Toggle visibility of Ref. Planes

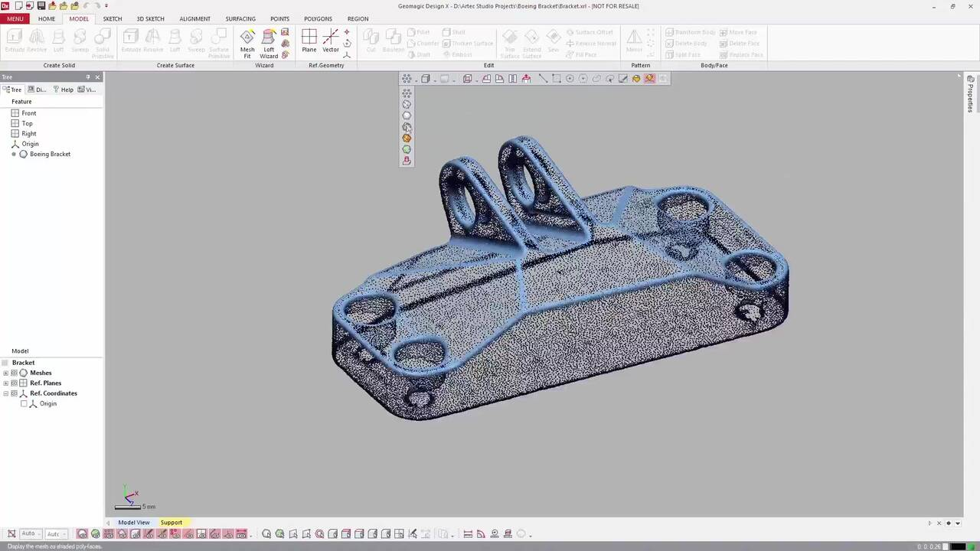(x=14, y=383)
